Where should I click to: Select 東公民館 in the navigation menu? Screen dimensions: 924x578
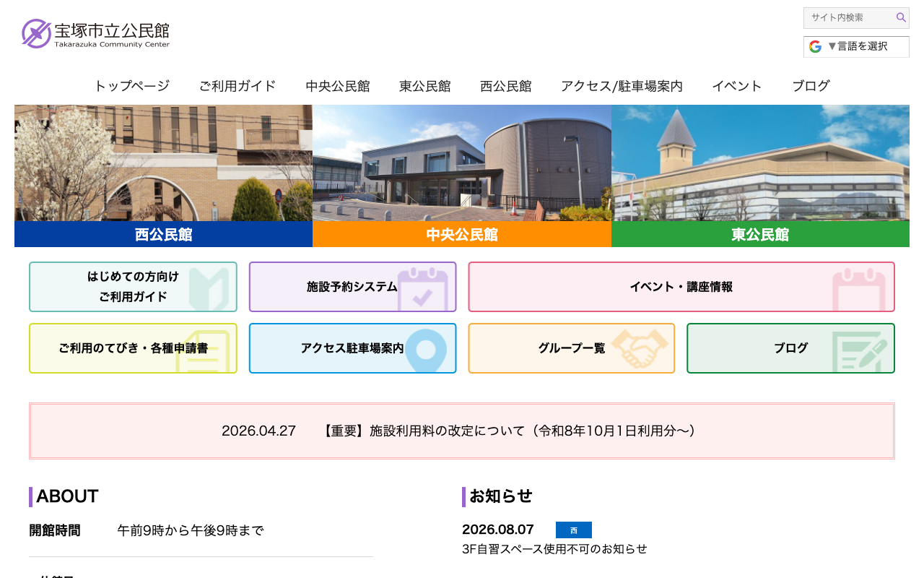pyautogui.click(x=425, y=86)
